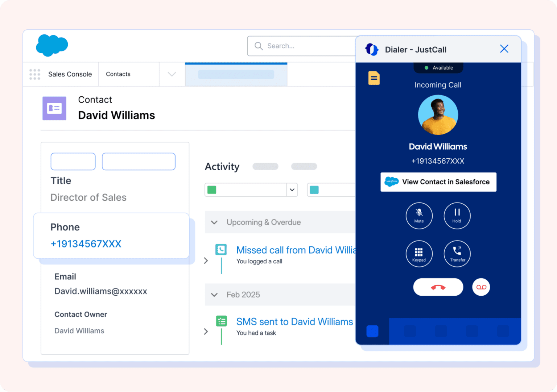Screen dimensions: 557x392
Task: Open the Sales Console menu
Action: [x=70, y=74]
